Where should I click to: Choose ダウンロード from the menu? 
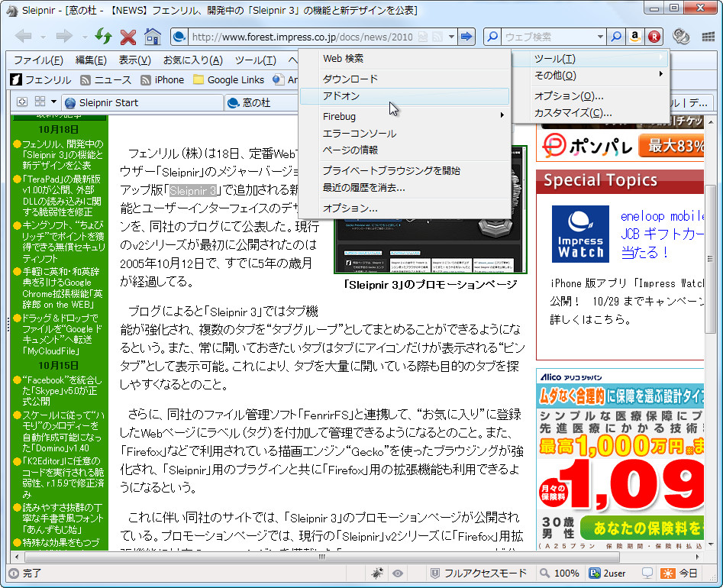(405, 79)
